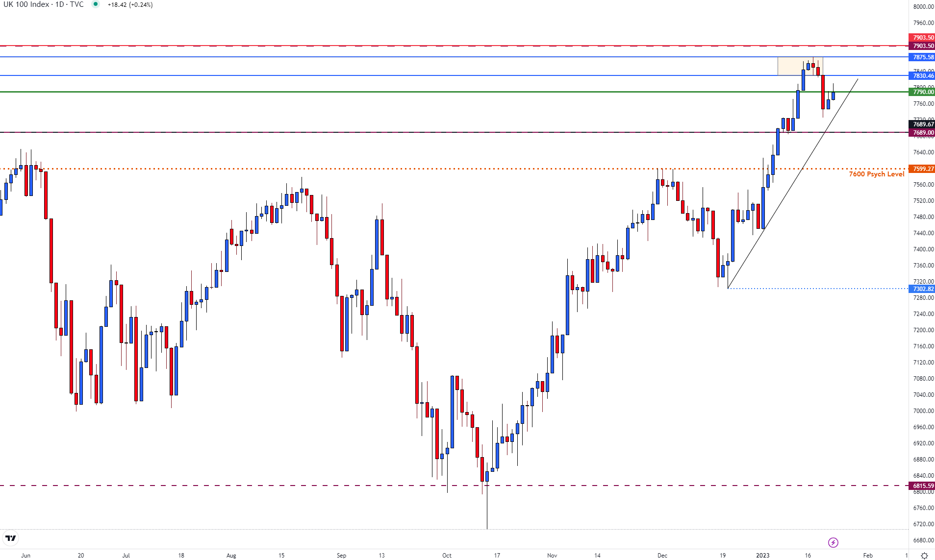This screenshot has height=560, width=935.
Task: Click the Jun label on time axis
Action: [x=26, y=556]
